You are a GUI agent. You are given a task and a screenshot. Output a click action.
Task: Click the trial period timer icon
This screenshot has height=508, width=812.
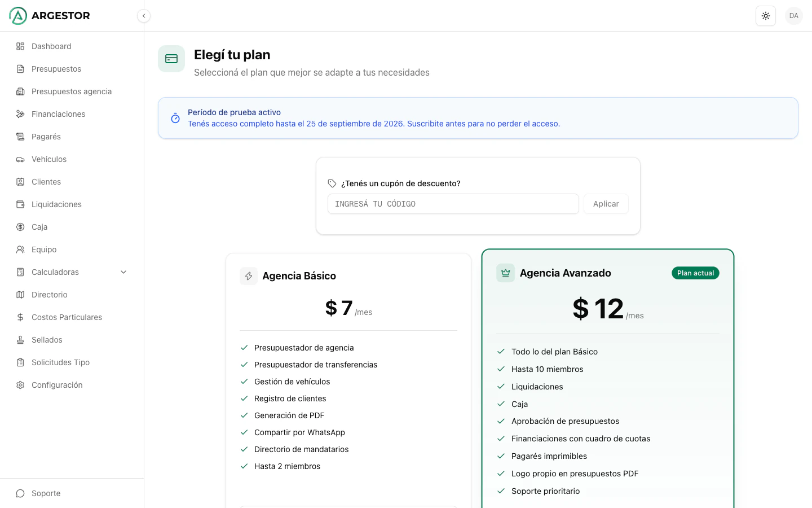(x=175, y=118)
